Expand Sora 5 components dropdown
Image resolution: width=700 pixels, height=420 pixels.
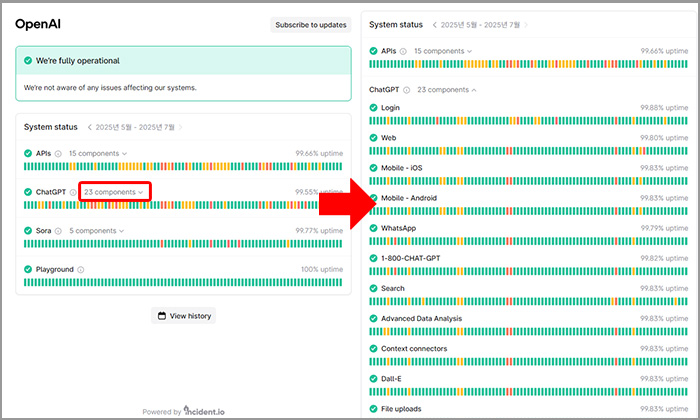point(96,231)
